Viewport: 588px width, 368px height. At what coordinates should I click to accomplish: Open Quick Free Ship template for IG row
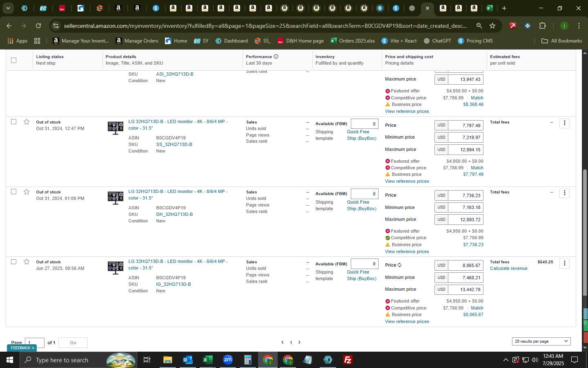[362, 275]
